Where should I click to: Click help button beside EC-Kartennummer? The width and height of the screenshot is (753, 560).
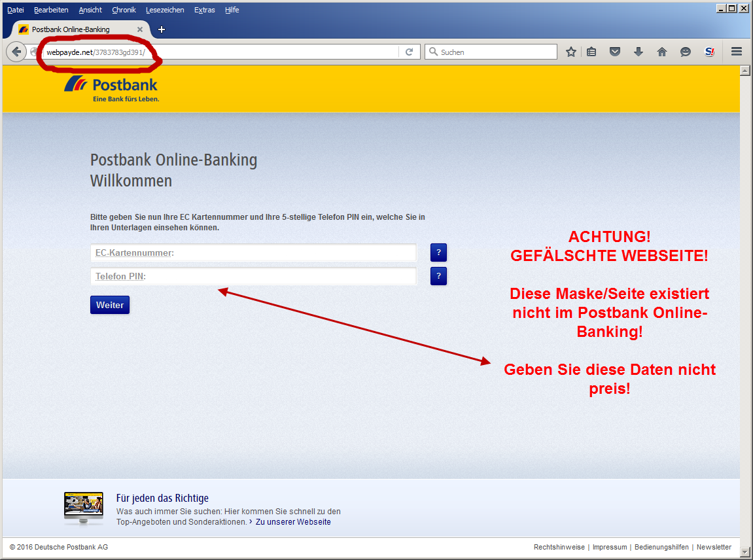pos(438,252)
